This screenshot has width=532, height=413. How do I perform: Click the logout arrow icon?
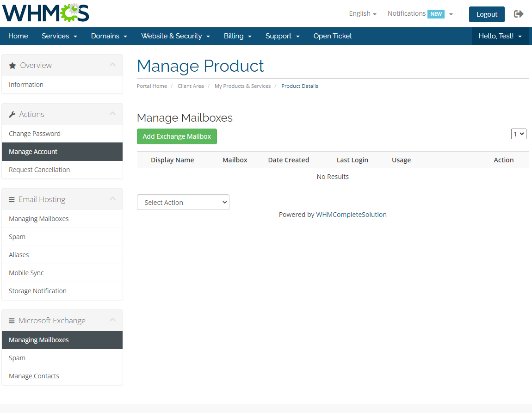pyautogui.click(x=519, y=14)
